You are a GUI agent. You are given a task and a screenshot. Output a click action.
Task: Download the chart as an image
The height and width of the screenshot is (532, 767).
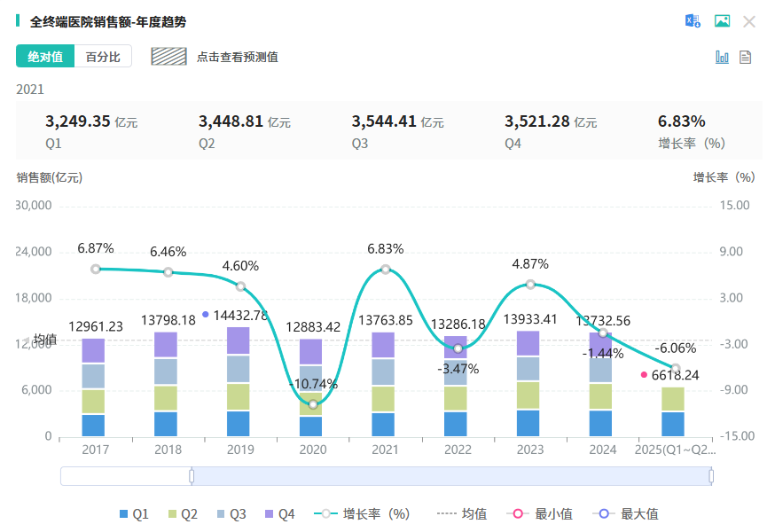point(722,21)
